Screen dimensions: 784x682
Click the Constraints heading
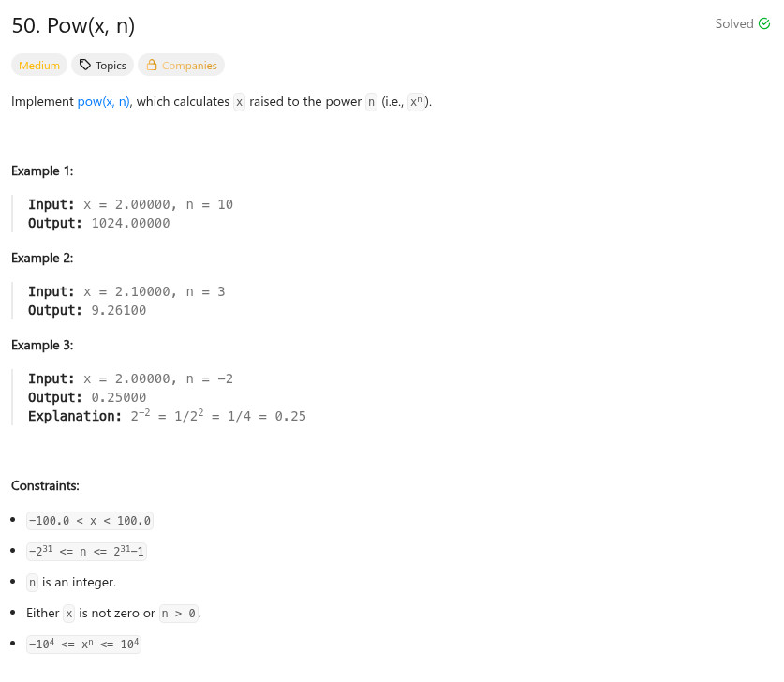point(45,485)
